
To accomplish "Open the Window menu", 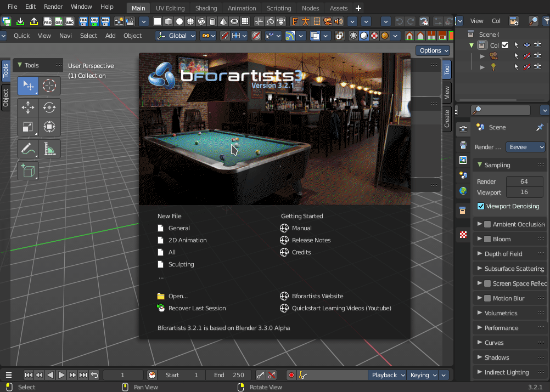I will coord(81,7).
